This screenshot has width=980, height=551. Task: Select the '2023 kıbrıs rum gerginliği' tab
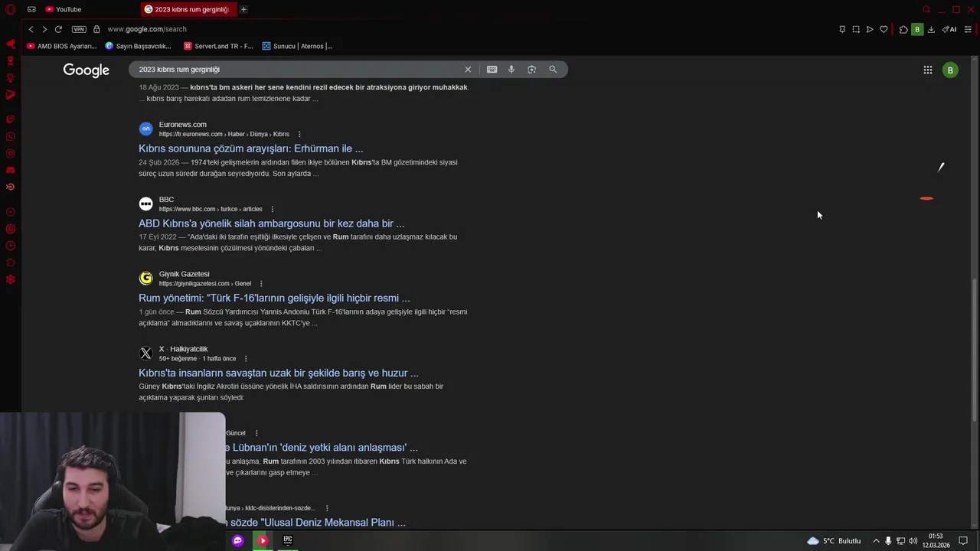coord(188,9)
